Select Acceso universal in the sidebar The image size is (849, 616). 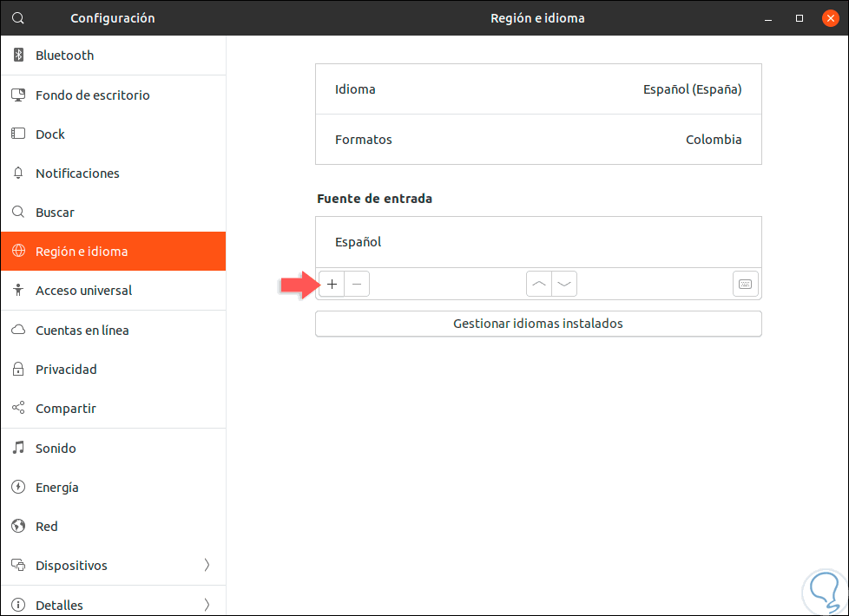(x=83, y=291)
